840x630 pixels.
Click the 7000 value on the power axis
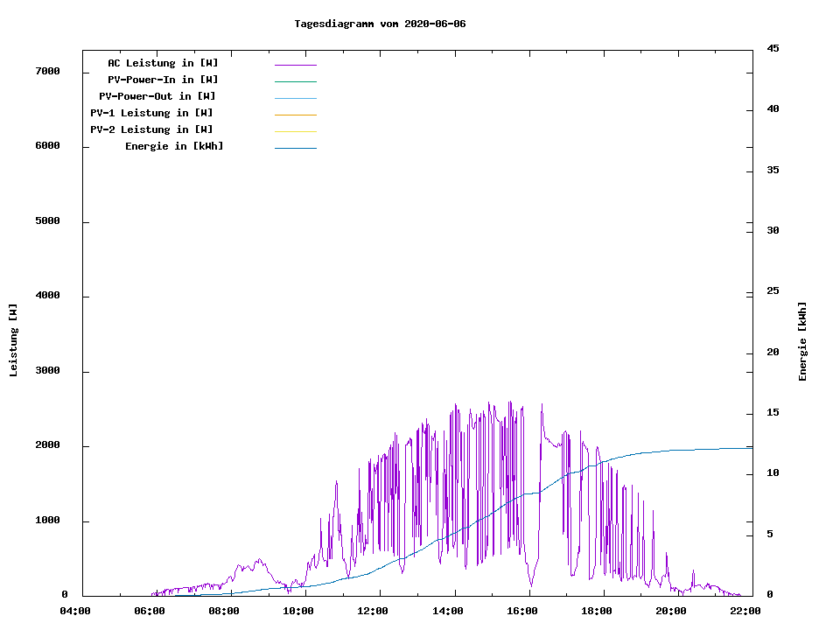click(47, 71)
